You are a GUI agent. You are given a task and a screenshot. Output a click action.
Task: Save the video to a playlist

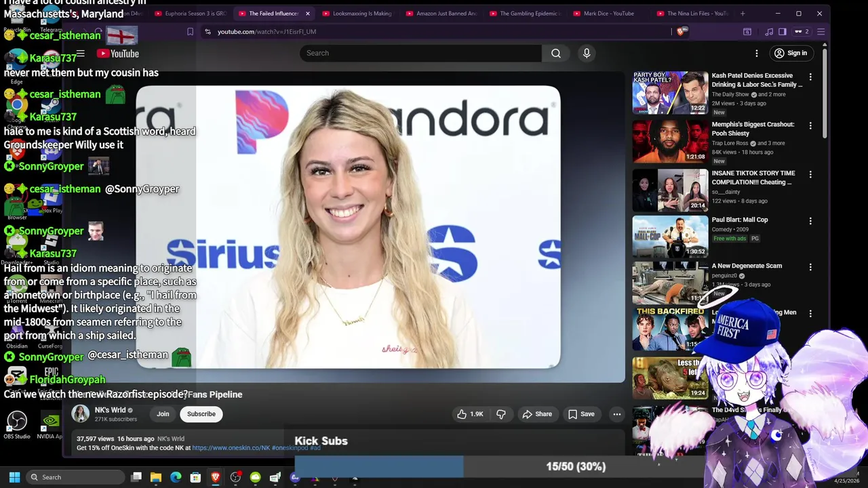pos(581,414)
